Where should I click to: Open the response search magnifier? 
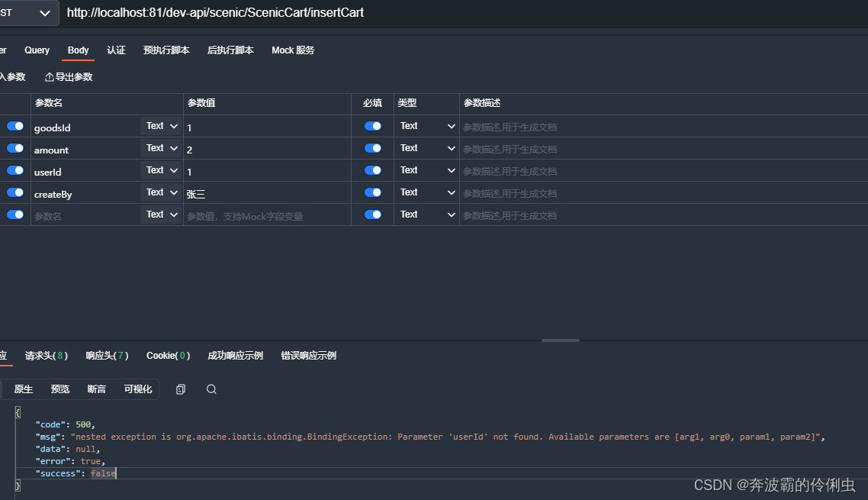click(x=211, y=389)
